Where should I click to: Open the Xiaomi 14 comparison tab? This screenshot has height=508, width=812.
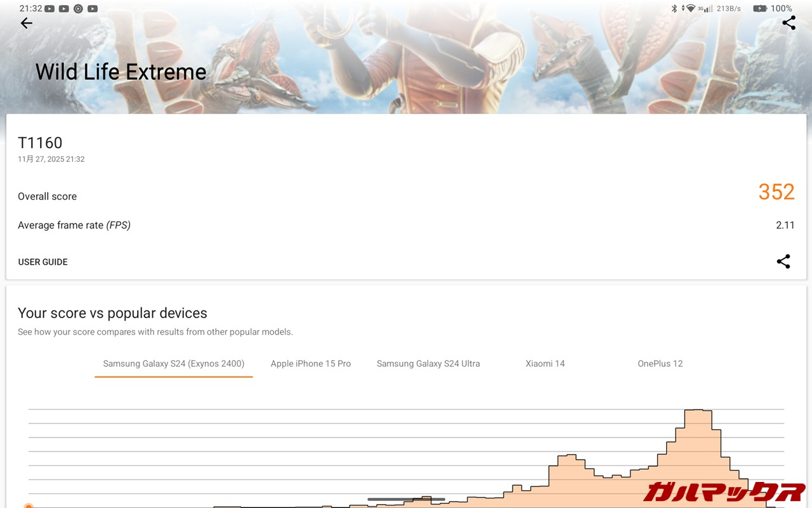point(545,364)
